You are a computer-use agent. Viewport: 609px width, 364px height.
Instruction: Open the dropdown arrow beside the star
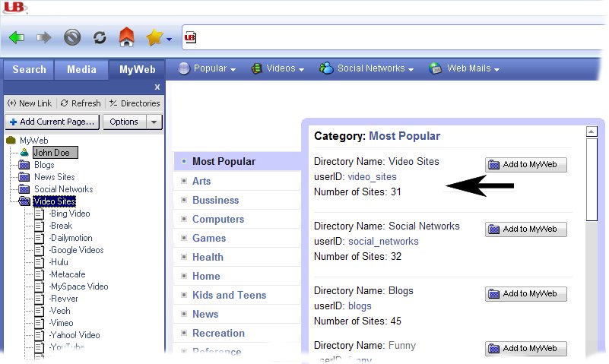170,40
